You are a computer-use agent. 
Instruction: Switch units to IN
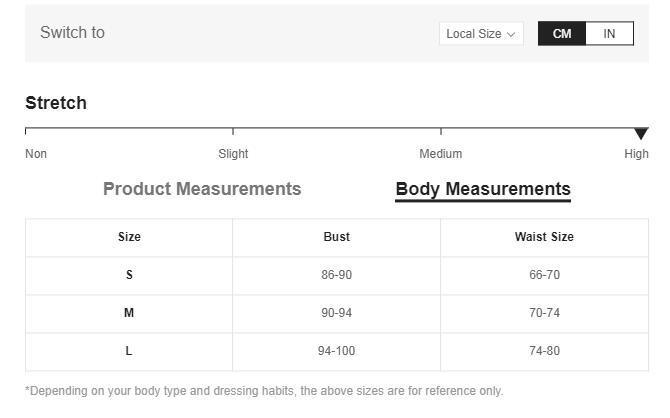click(609, 34)
